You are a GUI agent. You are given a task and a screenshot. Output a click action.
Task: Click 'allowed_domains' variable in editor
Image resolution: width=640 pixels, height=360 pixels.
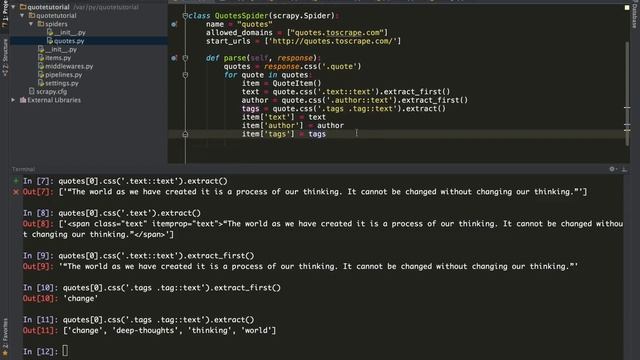(239, 33)
